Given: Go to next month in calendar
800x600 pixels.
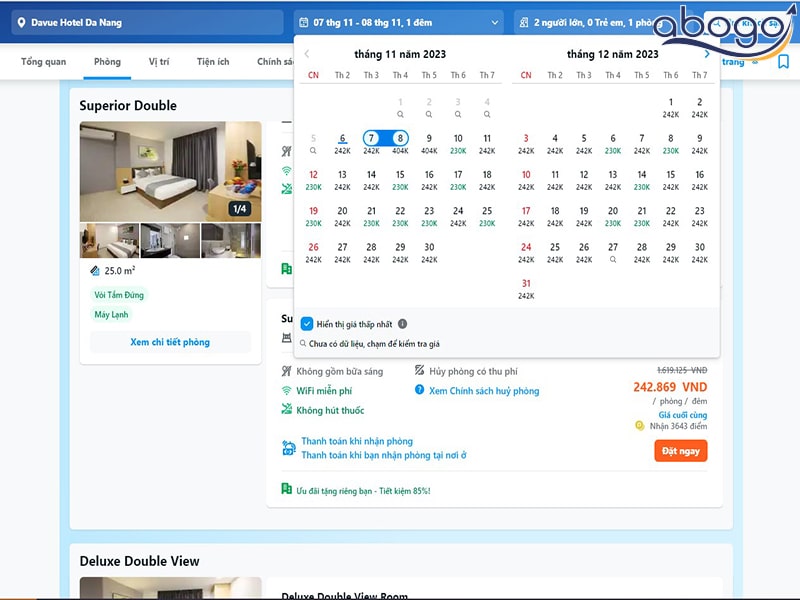Looking at the screenshot, I should (707, 54).
